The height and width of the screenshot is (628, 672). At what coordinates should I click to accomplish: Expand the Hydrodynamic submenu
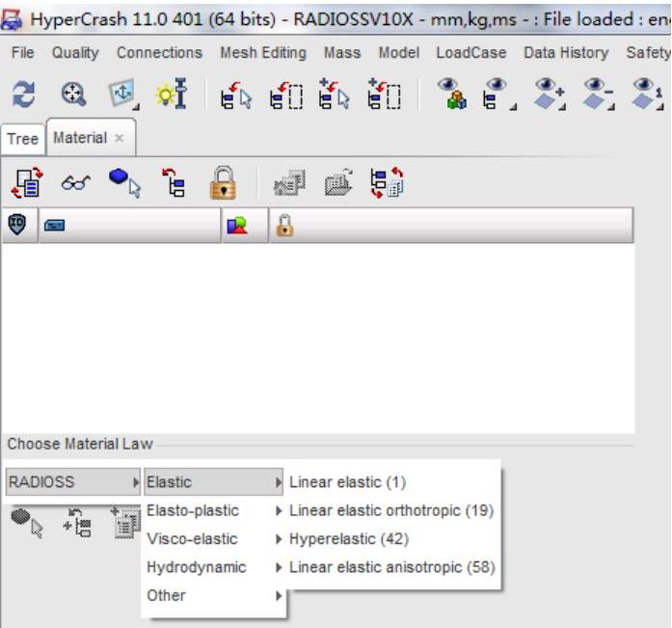pyautogui.click(x=213, y=567)
